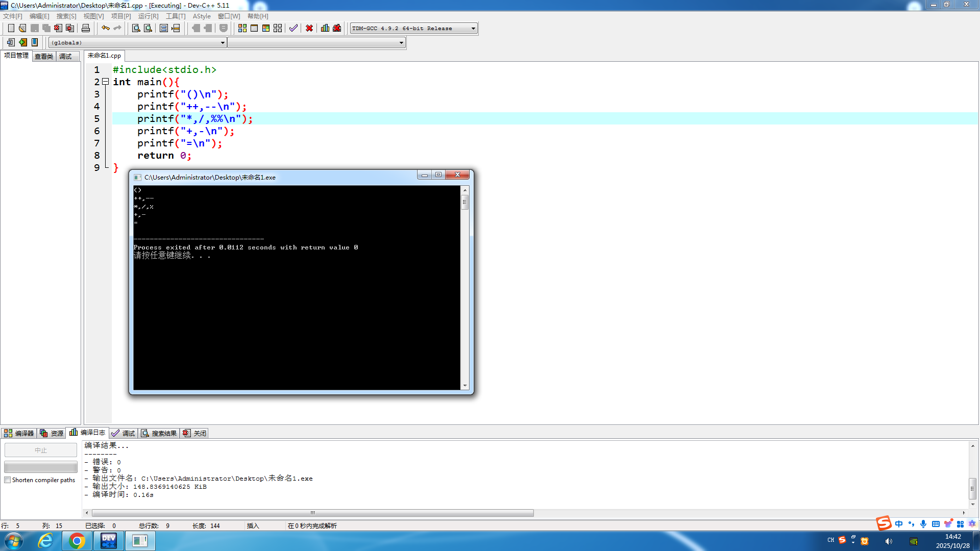Enable Shorten compiler paths checkbox
Image resolution: width=980 pixels, height=551 pixels.
coord(8,480)
